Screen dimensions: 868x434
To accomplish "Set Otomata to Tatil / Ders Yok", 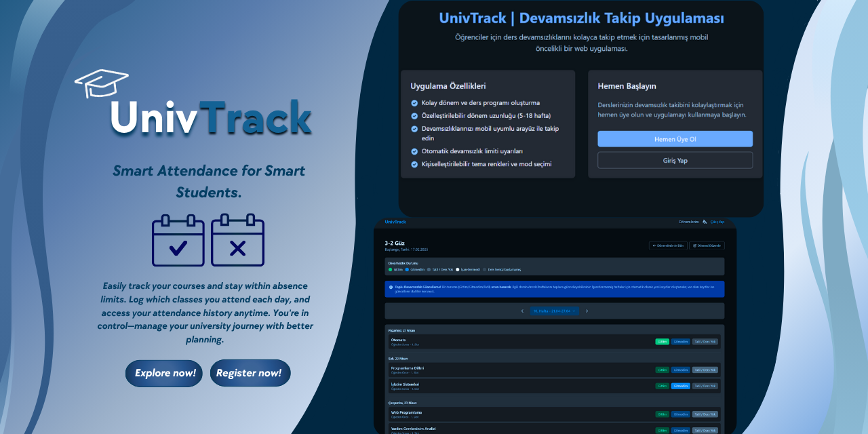I will (x=705, y=342).
